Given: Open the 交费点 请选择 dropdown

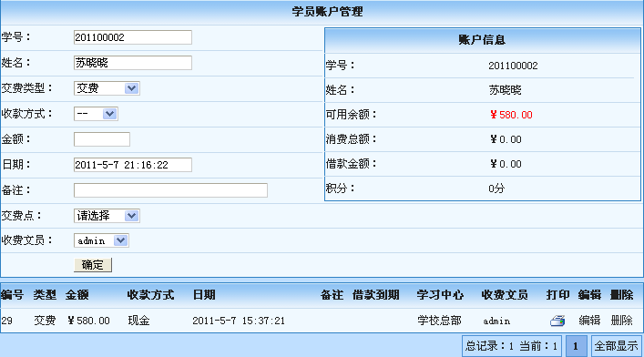Looking at the screenshot, I should coord(107,216).
